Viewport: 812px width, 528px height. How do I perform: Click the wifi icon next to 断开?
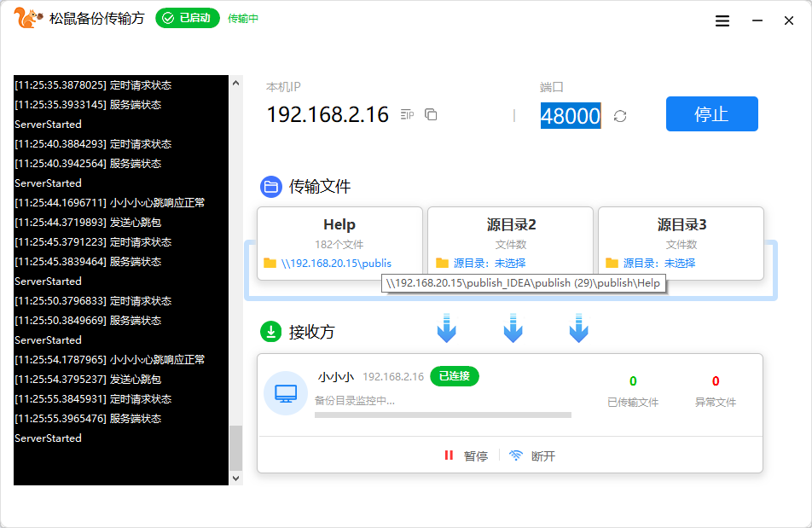pos(515,455)
